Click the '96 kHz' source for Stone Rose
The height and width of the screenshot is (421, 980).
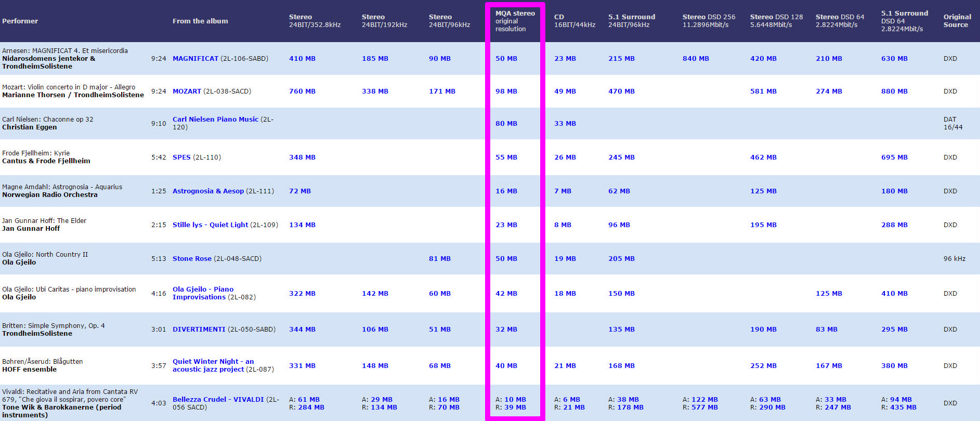point(955,259)
